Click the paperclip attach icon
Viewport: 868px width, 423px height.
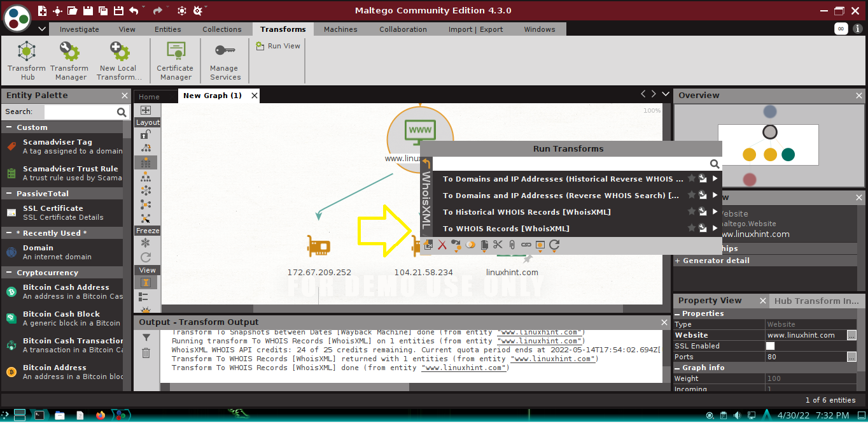pyautogui.click(x=512, y=245)
